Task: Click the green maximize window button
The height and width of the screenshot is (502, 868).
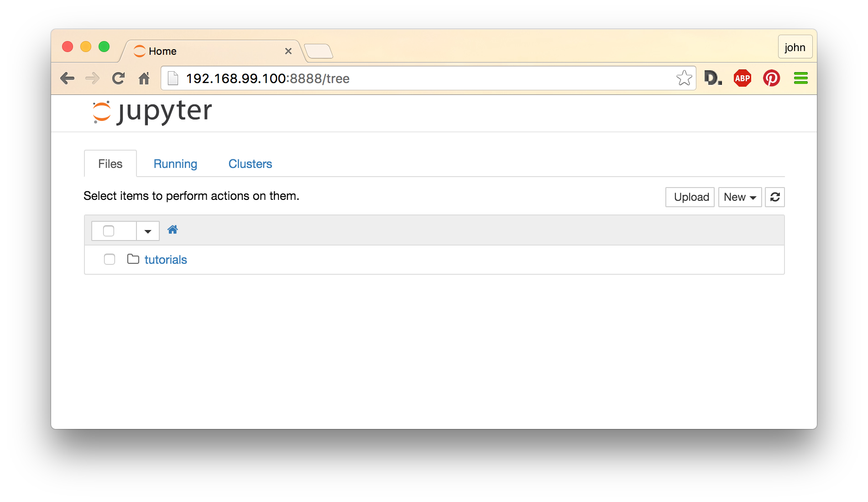Action: pyautogui.click(x=104, y=47)
